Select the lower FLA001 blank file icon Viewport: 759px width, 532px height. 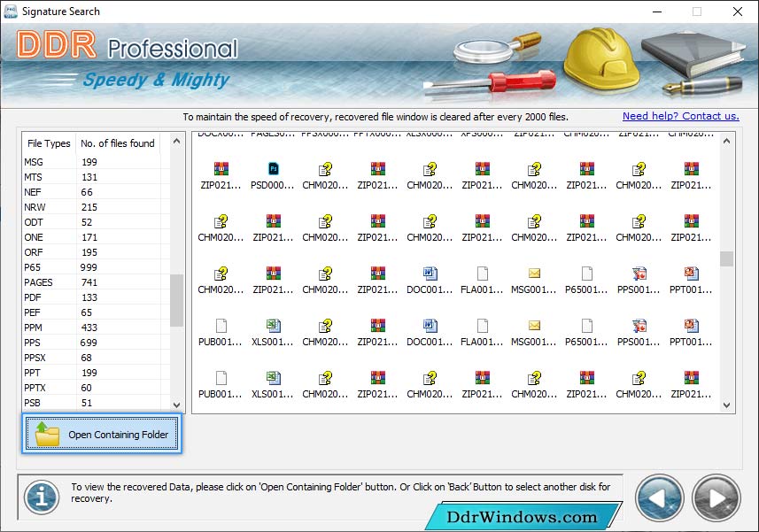click(482, 326)
